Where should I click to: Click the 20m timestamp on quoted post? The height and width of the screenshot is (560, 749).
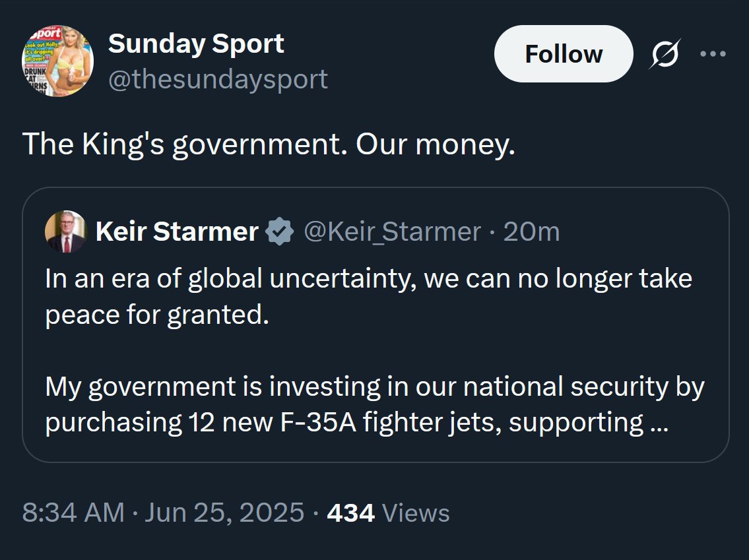click(531, 232)
